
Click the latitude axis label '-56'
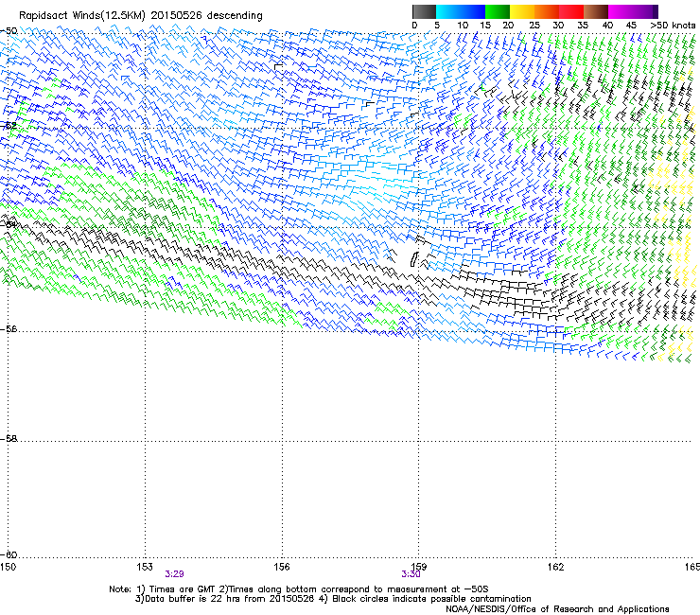point(9,328)
